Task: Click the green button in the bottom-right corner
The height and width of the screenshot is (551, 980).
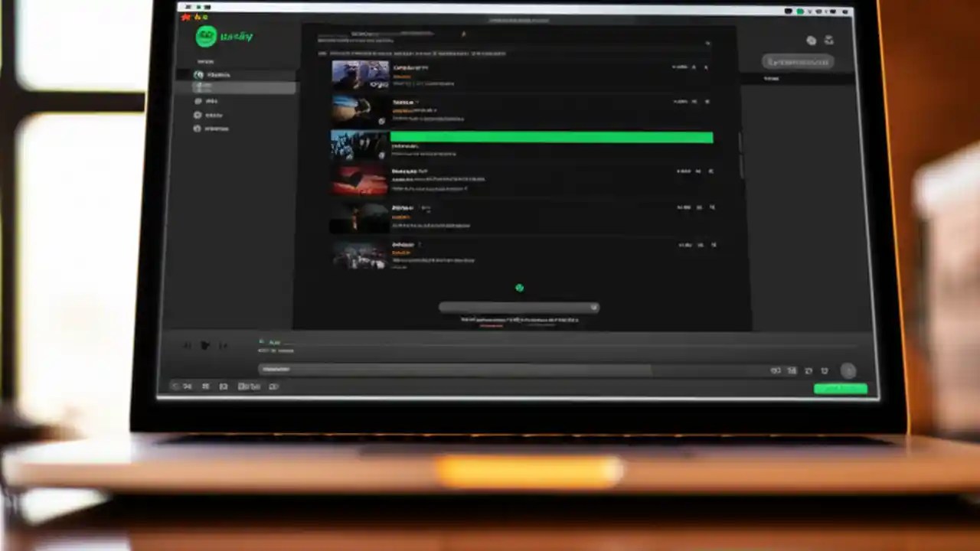Action: pos(841,388)
